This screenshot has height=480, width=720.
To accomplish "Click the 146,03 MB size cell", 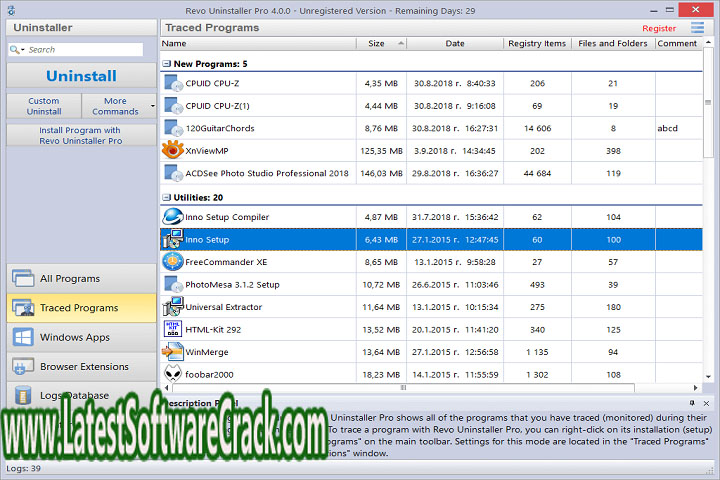I will [x=381, y=173].
